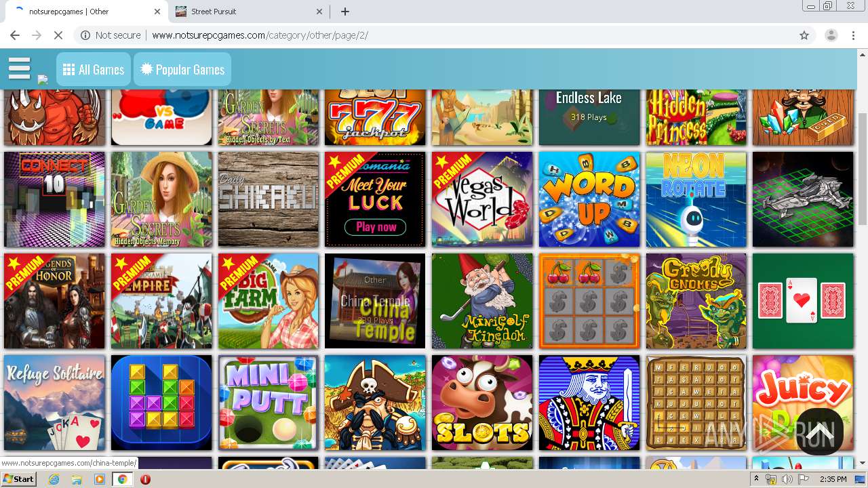Open the Vegas World game
This screenshot has height=488, width=868.
(x=482, y=199)
